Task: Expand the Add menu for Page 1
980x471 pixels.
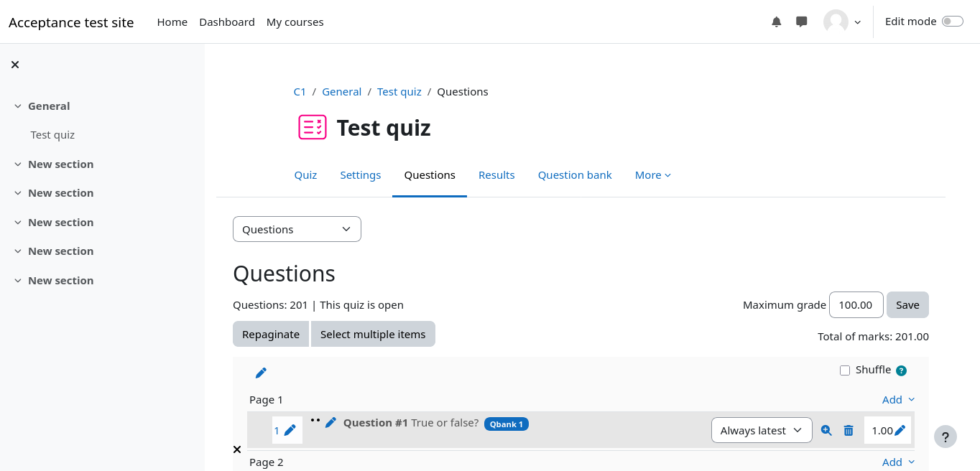Action: 898,400
